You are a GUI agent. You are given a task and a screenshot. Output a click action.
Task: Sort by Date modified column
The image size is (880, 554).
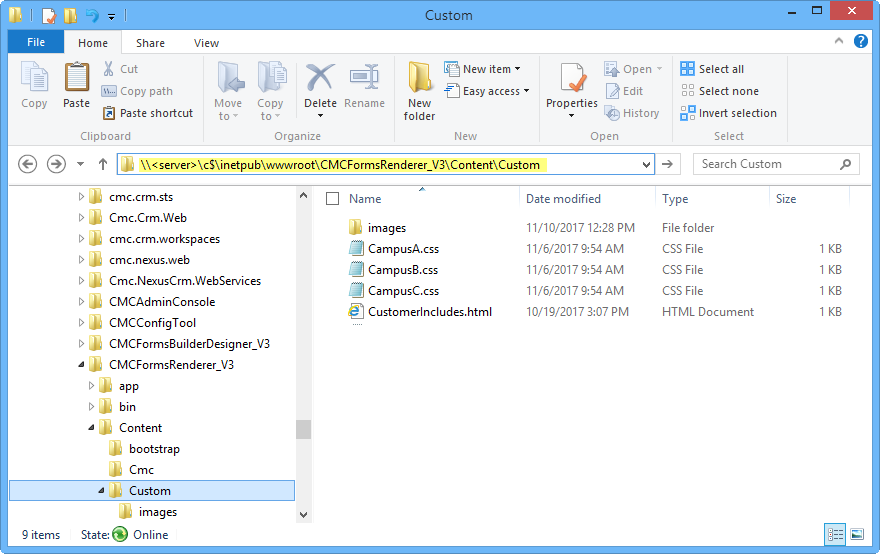tap(563, 199)
